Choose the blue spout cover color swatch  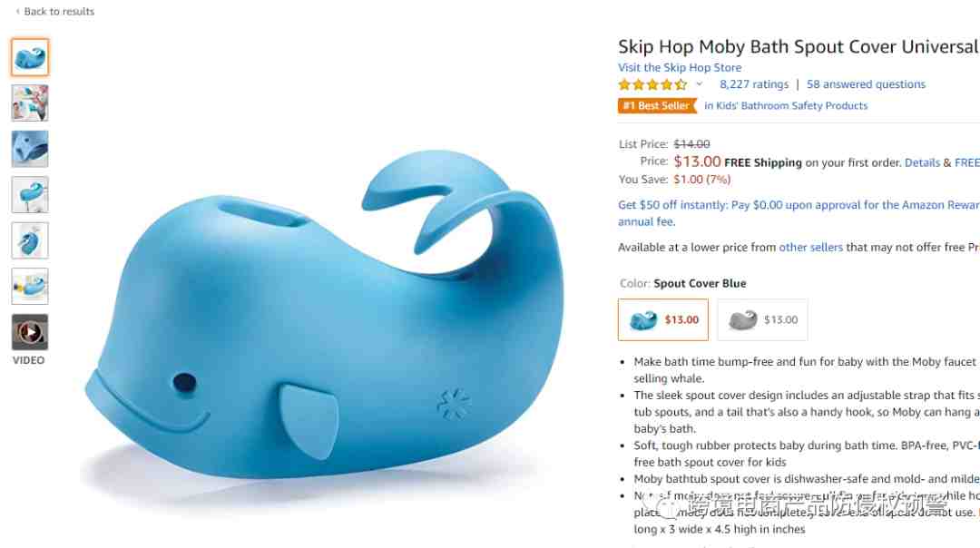tap(663, 320)
